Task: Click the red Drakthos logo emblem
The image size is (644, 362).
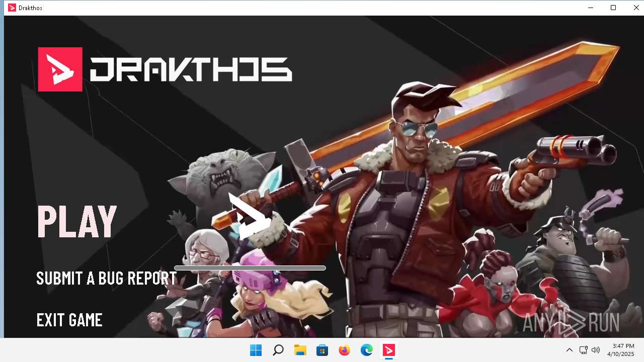Action: click(x=60, y=69)
